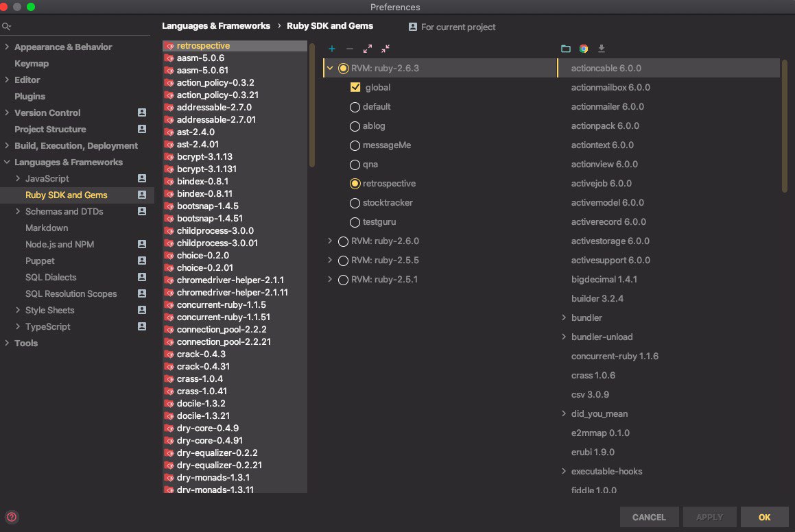This screenshot has width=795, height=532.
Task: Click the module list vertical scrollbar
Action: [x=312, y=106]
